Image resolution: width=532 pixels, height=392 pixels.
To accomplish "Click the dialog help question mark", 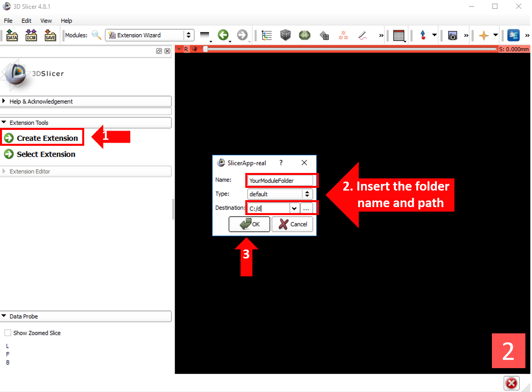I will pos(281,163).
